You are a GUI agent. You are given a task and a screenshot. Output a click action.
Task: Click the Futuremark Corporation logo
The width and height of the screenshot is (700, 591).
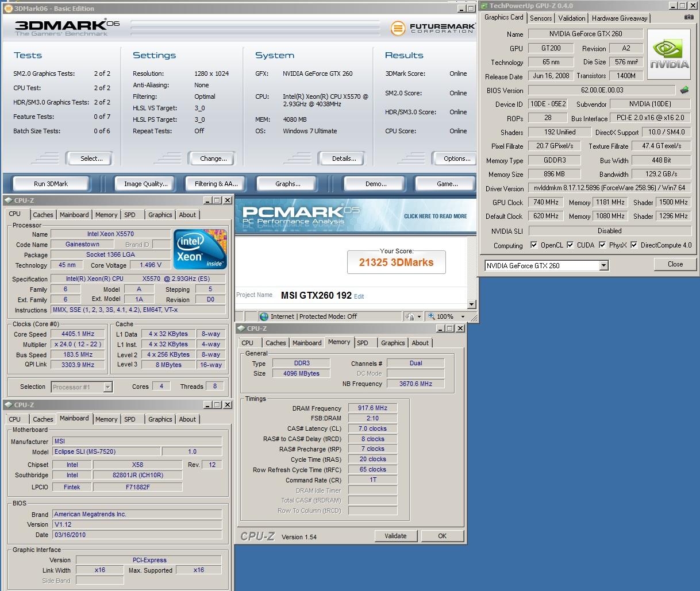click(432, 28)
